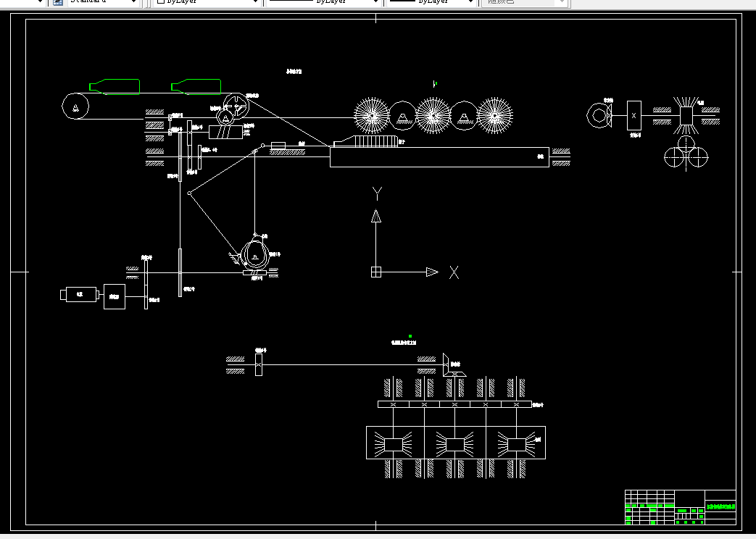Select the reducer box next to the motor
The height and width of the screenshot is (539, 756).
115,296
